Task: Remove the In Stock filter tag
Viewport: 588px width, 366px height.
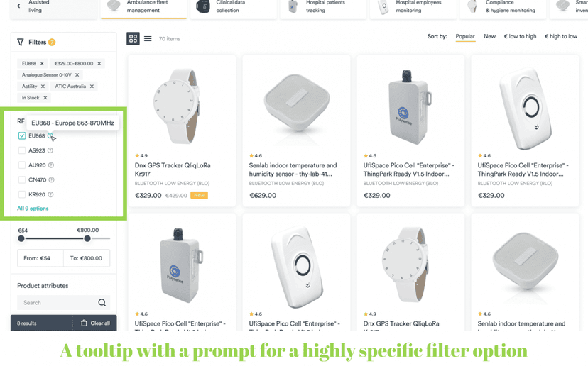Action: 45,98
